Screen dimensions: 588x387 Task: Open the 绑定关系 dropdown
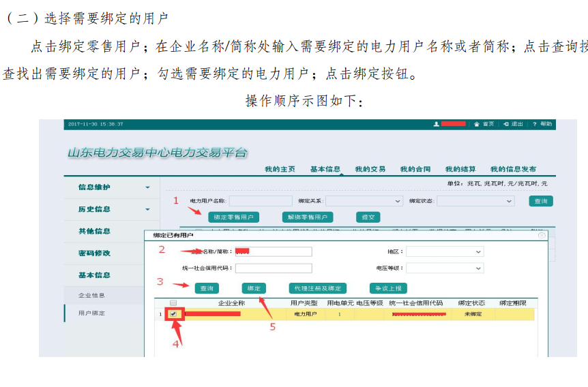364,202
